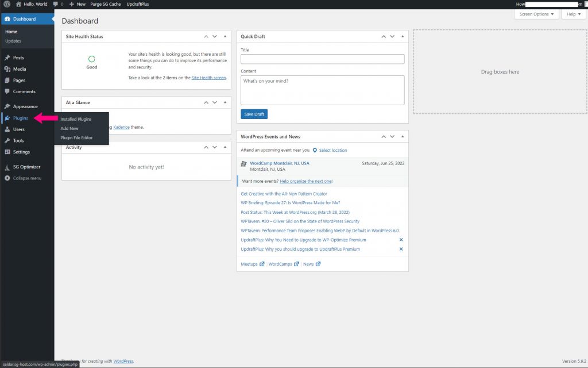Click the plus New button in admin bar
This screenshot has height=368, width=588.
pos(78,4)
